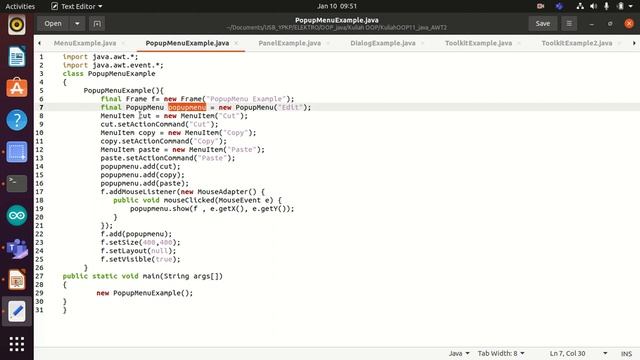
Task: Expand the recent files arrow beside Open
Action: 77,24
